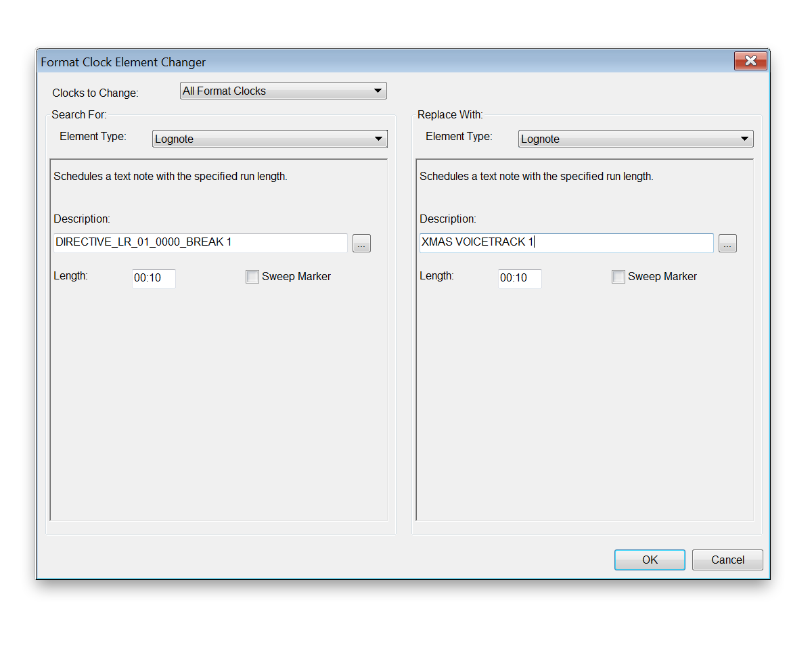The width and height of the screenshot is (812, 655).
Task: Click the browse button beside DIRECTIVE_LR_01_0000_BREAK 1
Action: point(361,244)
